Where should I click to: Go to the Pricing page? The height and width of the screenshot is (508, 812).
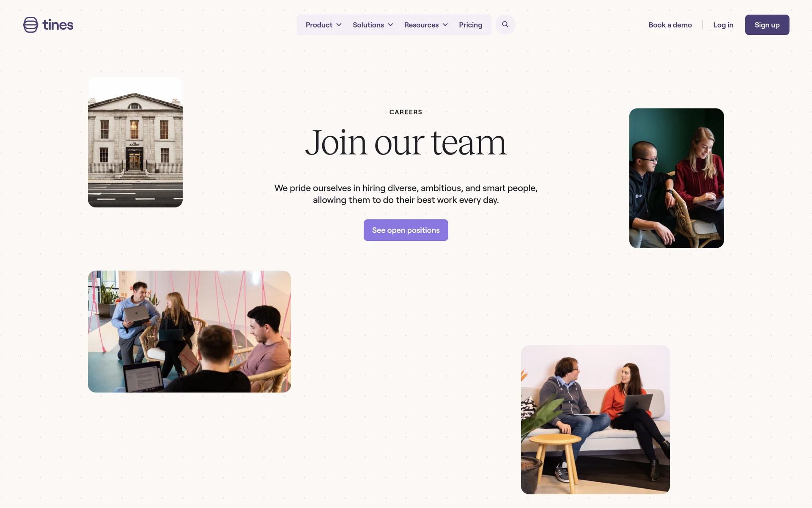click(470, 25)
